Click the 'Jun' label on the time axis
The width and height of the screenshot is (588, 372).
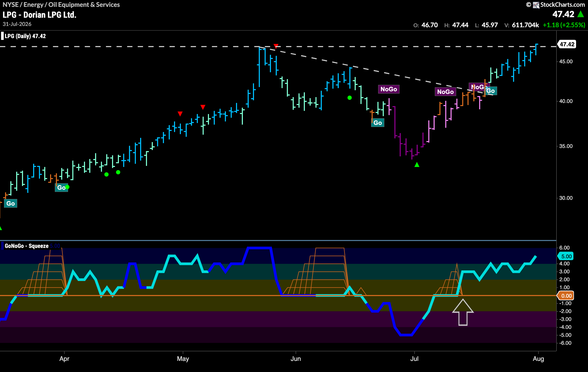[x=296, y=359]
